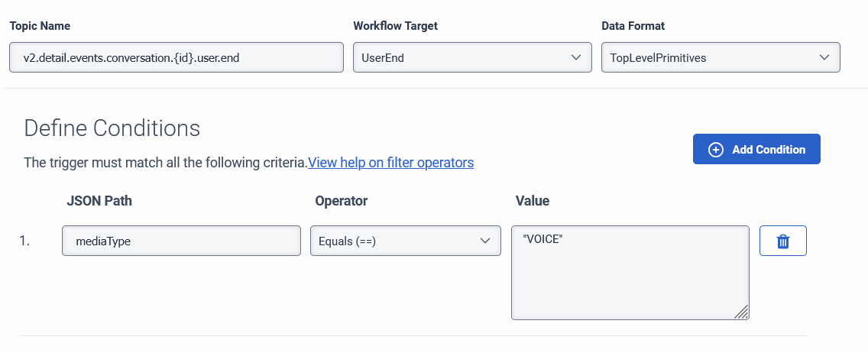The height and width of the screenshot is (353, 868).
Task: Click the Define Conditions heading
Action: click(112, 128)
